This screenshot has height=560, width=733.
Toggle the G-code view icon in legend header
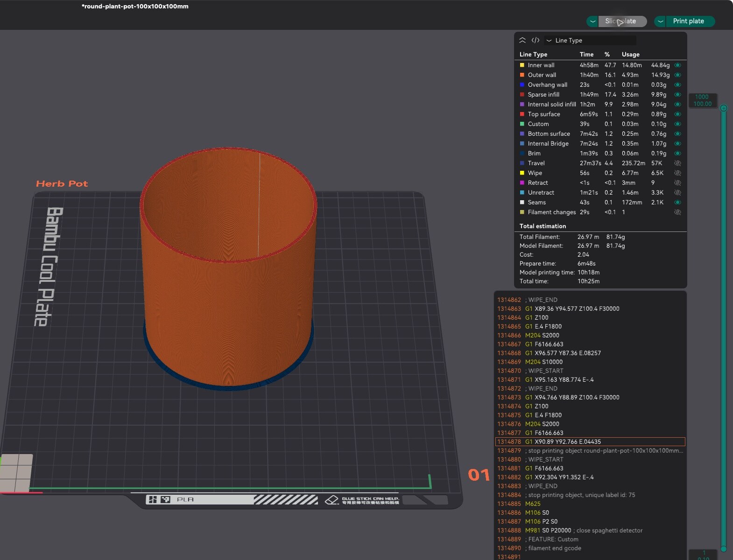(x=536, y=40)
